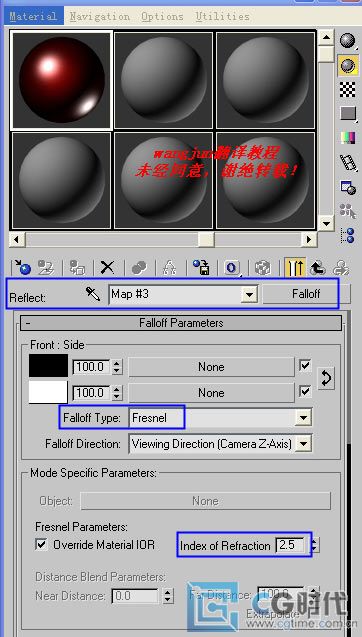This screenshot has width=362, height=637.
Task: Toggle Override Material IOR checkbox
Action: point(41,544)
